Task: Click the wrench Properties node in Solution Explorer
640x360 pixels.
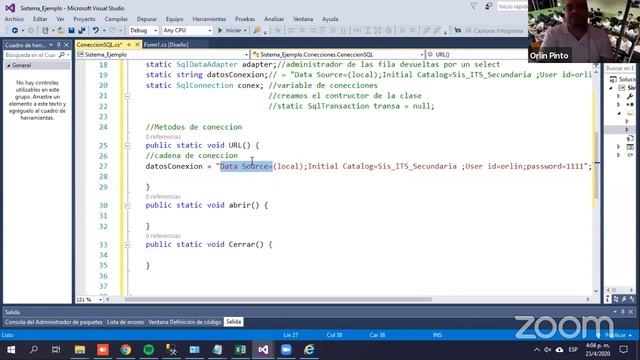Action: click(630, 96)
